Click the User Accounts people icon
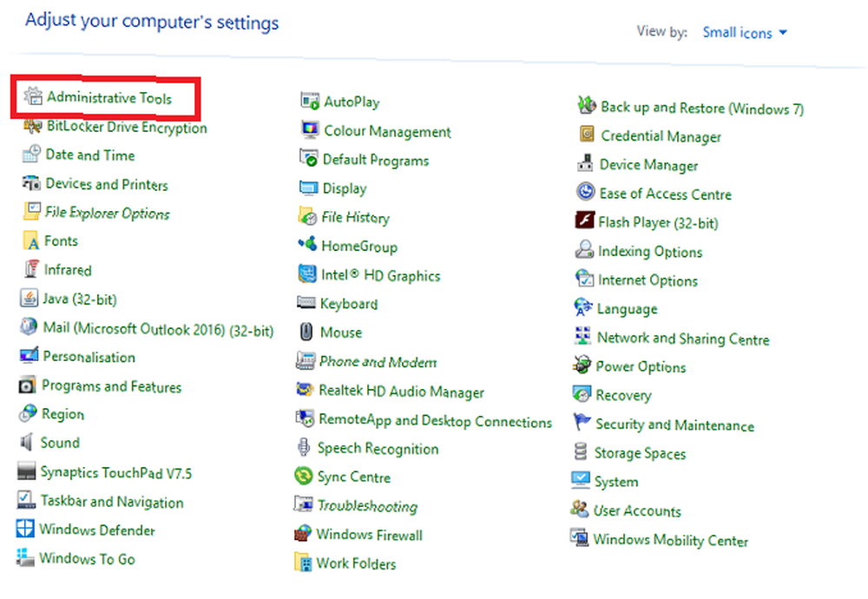 pos(580,509)
